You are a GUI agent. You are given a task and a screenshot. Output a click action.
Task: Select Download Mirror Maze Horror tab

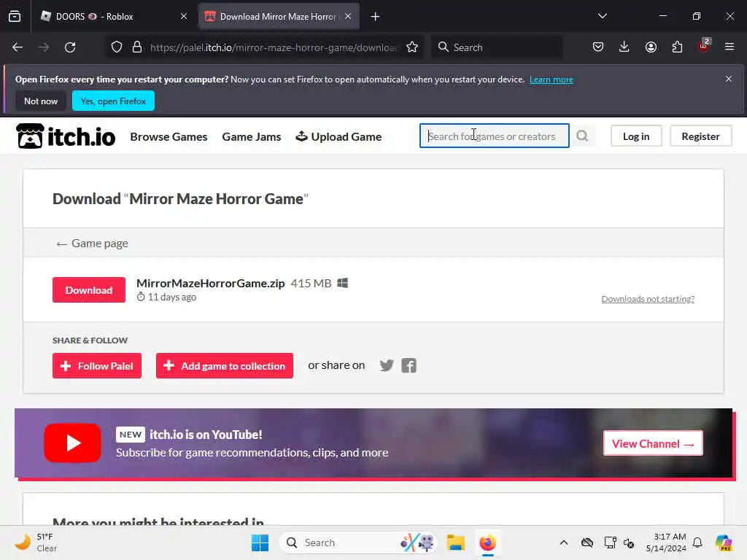point(279,17)
